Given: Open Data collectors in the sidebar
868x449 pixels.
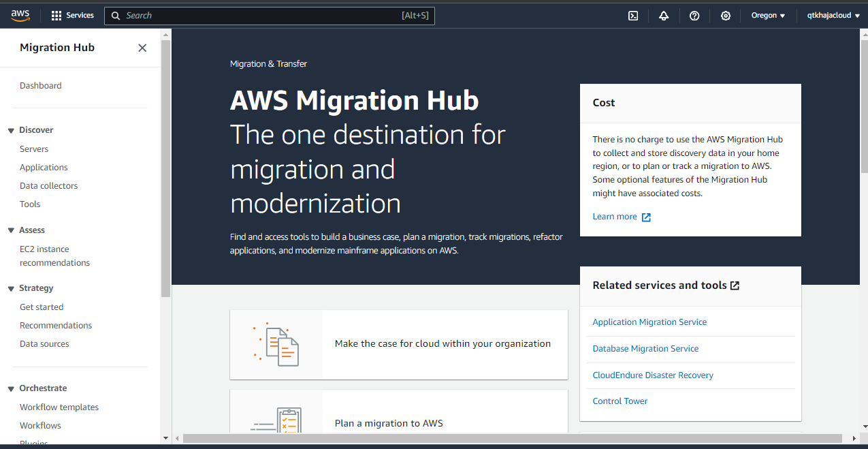Looking at the screenshot, I should [x=49, y=186].
